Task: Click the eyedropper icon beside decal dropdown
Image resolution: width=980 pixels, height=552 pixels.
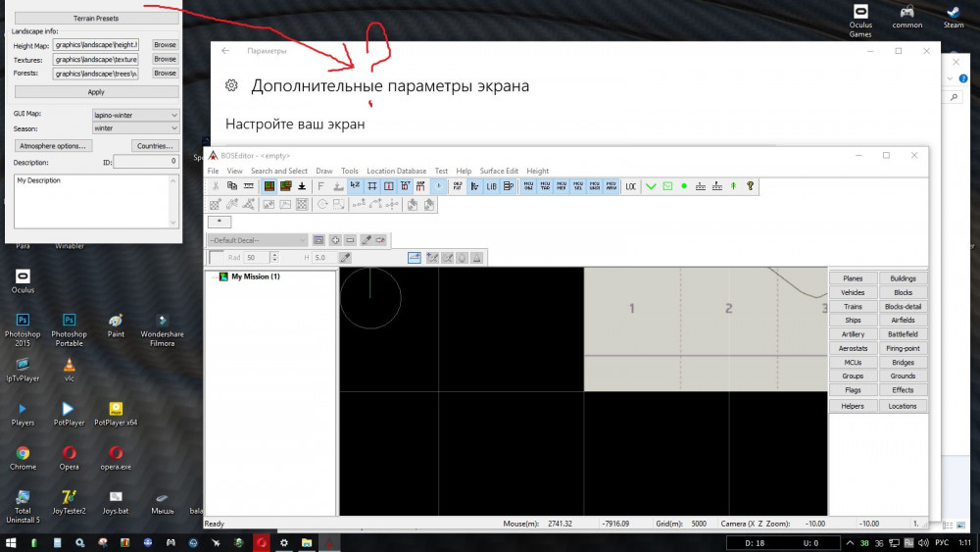Action: [365, 239]
